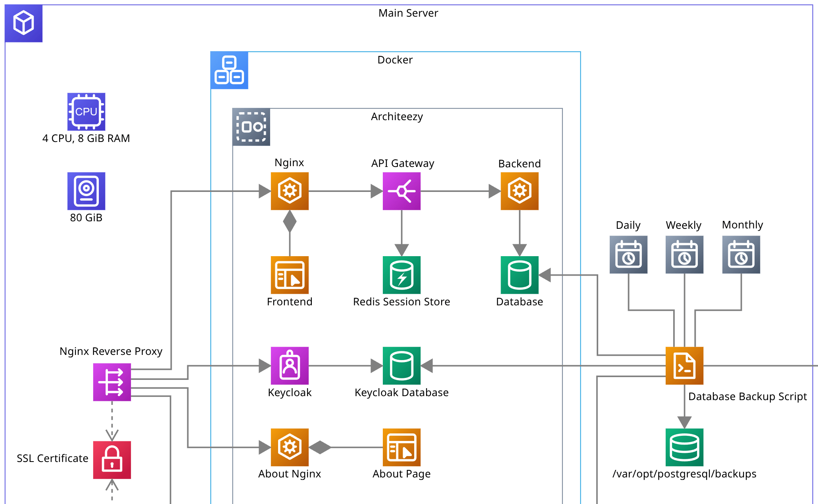Select the About Nginx hexagon icon
The image size is (818, 504).
point(290,447)
